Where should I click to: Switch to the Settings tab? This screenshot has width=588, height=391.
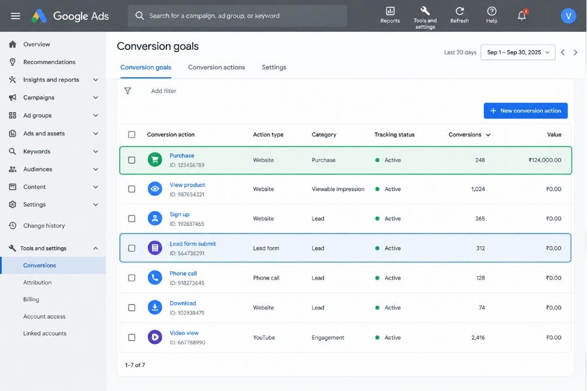tap(274, 68)
